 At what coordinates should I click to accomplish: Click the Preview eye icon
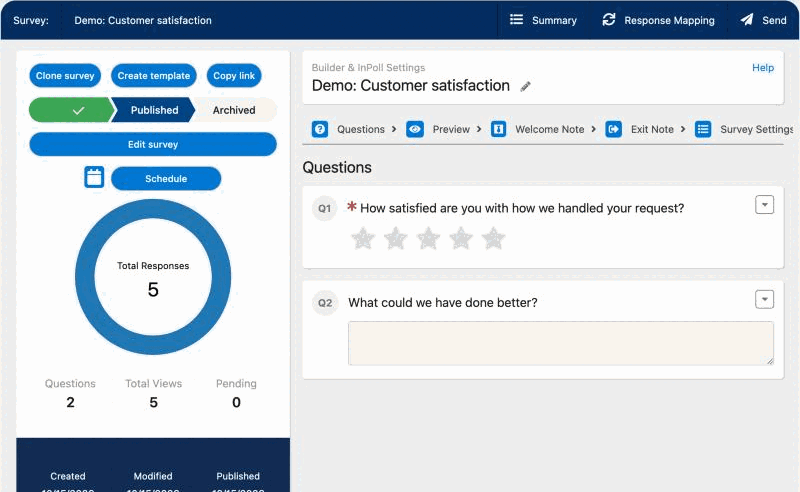415,129
